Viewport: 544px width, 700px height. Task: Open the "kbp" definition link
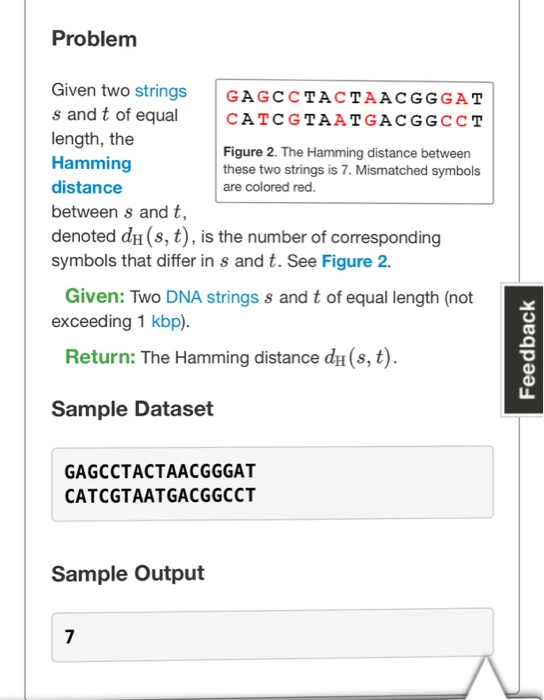click(x=166, y=321)
